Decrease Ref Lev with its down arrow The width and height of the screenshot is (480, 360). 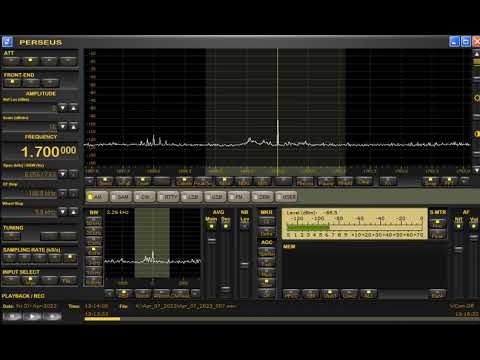62,108
